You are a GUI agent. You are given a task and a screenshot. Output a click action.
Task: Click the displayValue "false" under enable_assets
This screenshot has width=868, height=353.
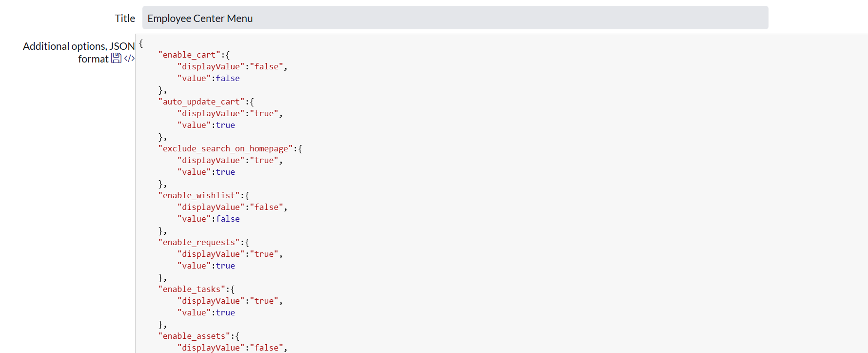pyautogui.click(x=266, y=348)
